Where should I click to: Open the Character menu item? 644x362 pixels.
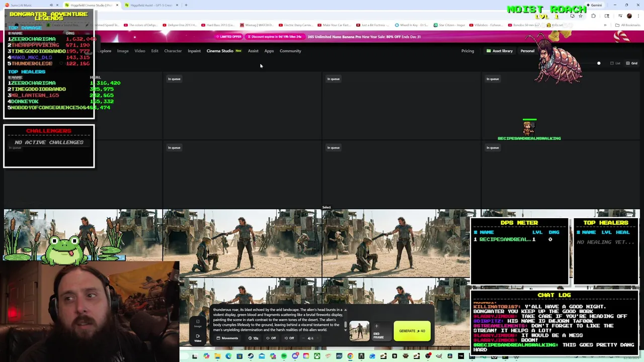click(173, 51)
